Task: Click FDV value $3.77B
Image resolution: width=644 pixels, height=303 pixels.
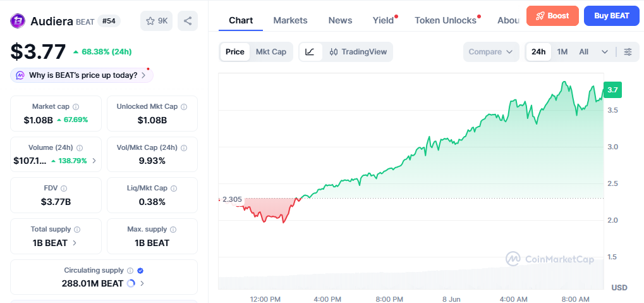Action: [56, 202]
